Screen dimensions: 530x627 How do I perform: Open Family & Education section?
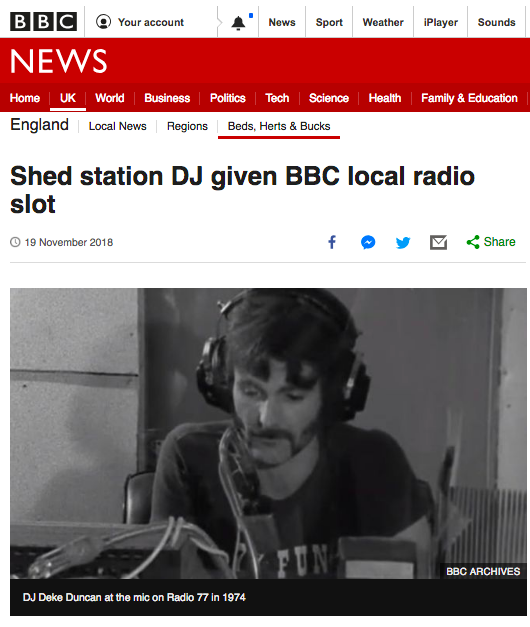(x=469, y=98)
